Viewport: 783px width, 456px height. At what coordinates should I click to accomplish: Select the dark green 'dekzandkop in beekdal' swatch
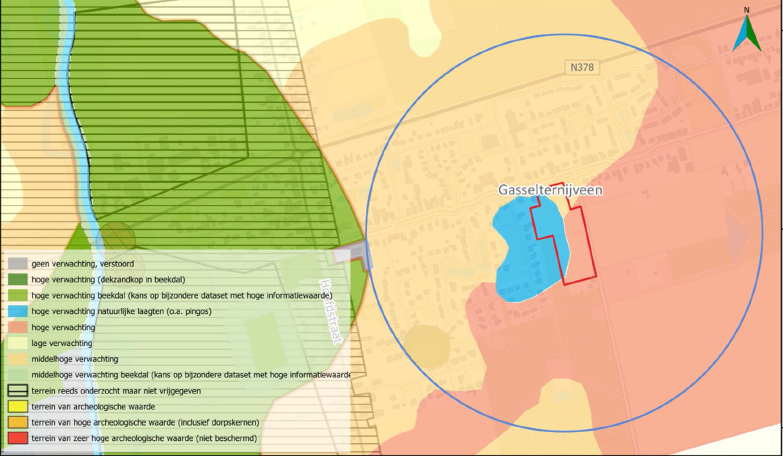click(16, 280)
